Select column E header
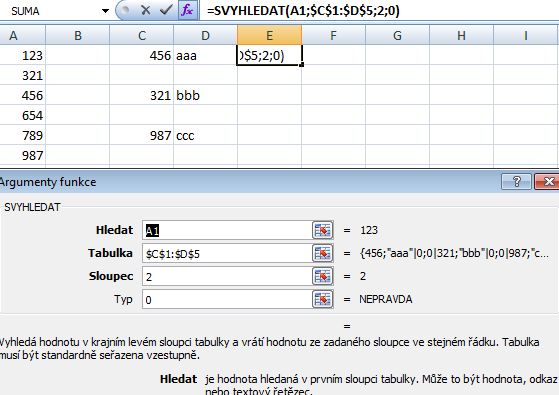The height and width of the screenshot is (395, 559). click(270, 35)
